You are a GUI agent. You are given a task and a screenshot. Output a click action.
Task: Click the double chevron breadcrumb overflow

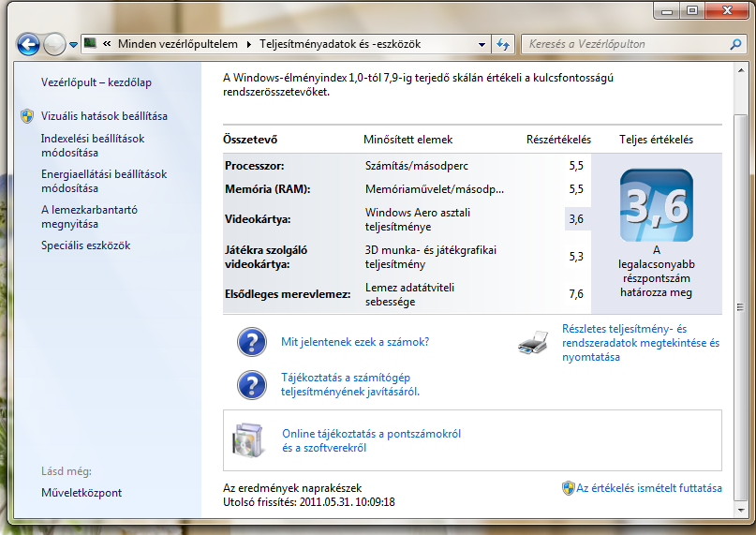click(x=107, y=44)
